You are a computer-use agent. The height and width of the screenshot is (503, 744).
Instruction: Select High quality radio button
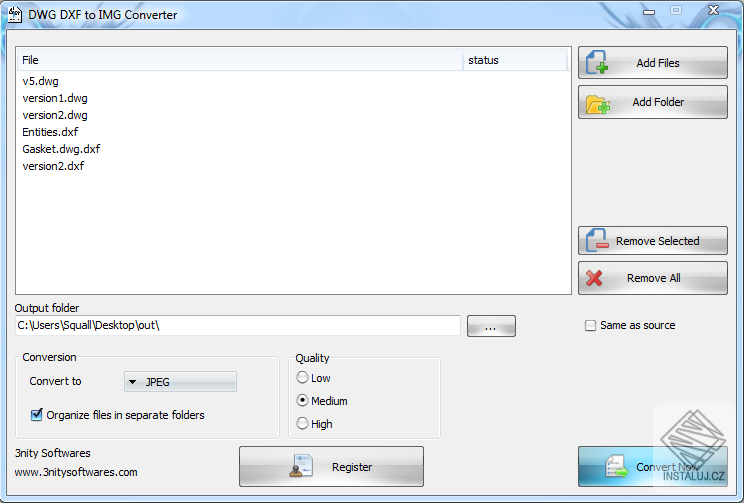pos(302,423)
